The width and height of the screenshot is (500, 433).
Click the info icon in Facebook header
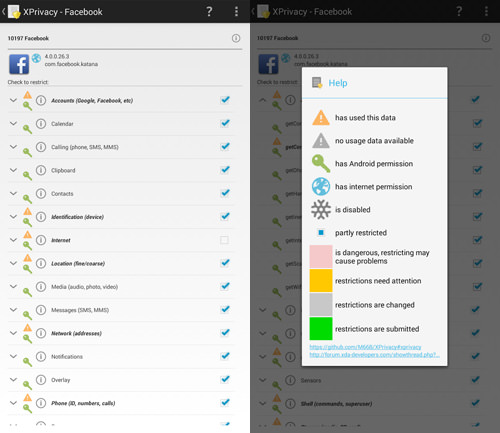coord(236,38)
